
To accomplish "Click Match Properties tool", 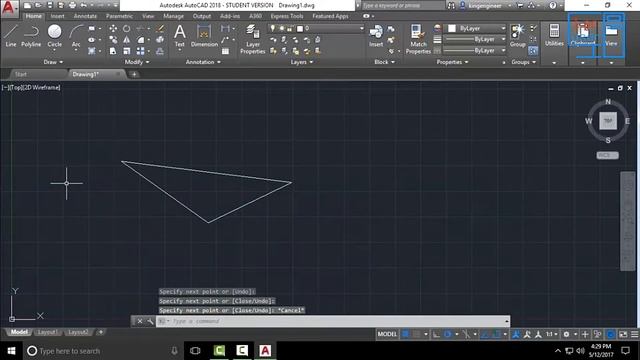I will coord(418,39).
